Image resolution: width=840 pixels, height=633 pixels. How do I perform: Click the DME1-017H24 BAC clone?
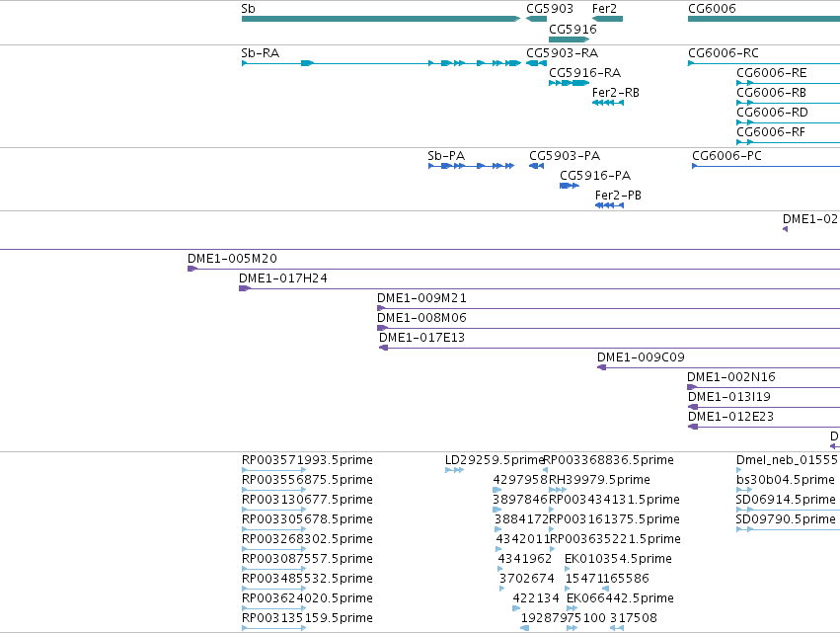pyautogui.click(x=540, y=288)
